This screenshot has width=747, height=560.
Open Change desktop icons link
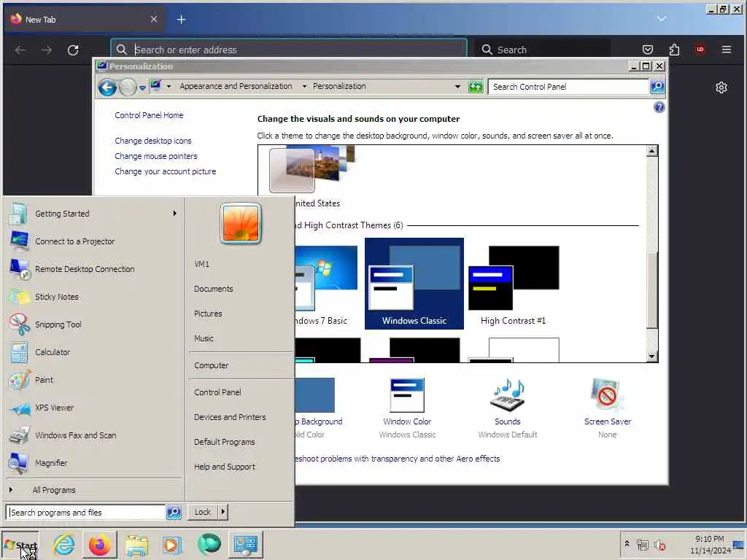pyautogui.click(x=153, y=141)
